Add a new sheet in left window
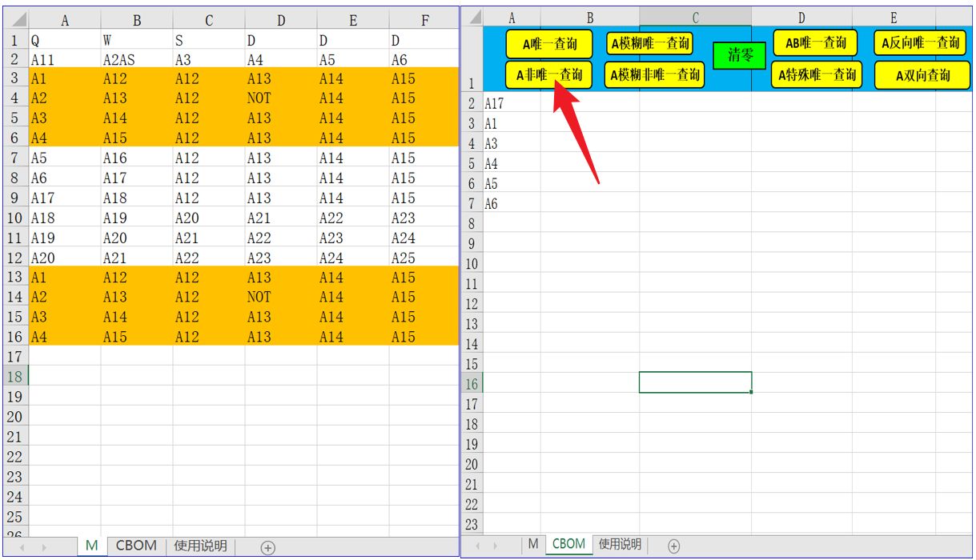Viewport: 976px width, 560px height. click(x=268, y=547)
